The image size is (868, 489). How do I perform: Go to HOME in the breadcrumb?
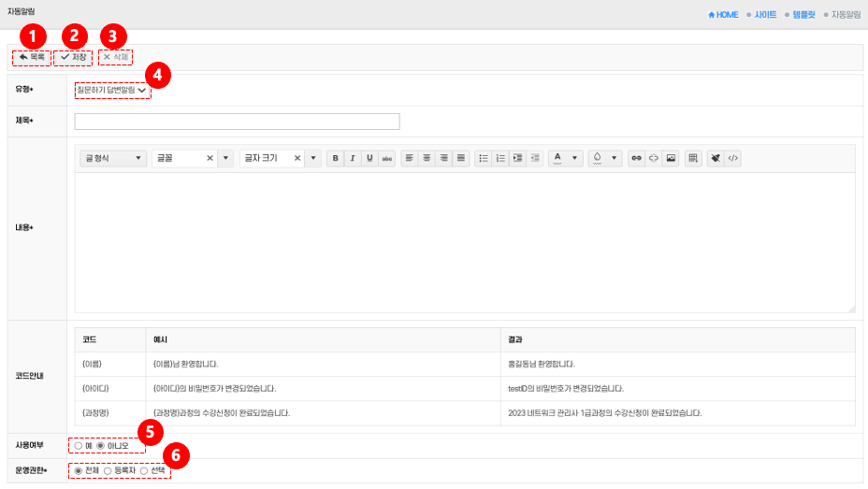point(724,15)
